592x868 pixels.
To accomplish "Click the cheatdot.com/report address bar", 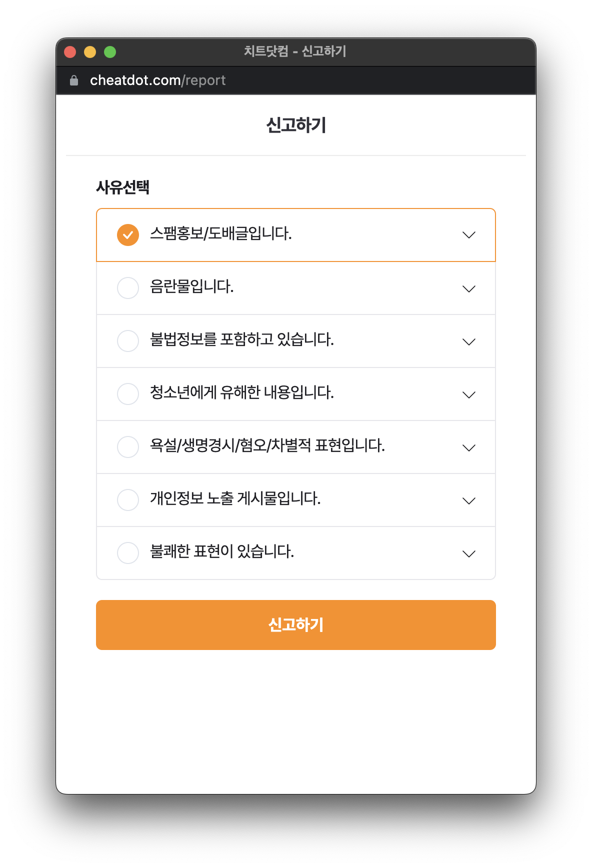I will (x=158, y=80).
